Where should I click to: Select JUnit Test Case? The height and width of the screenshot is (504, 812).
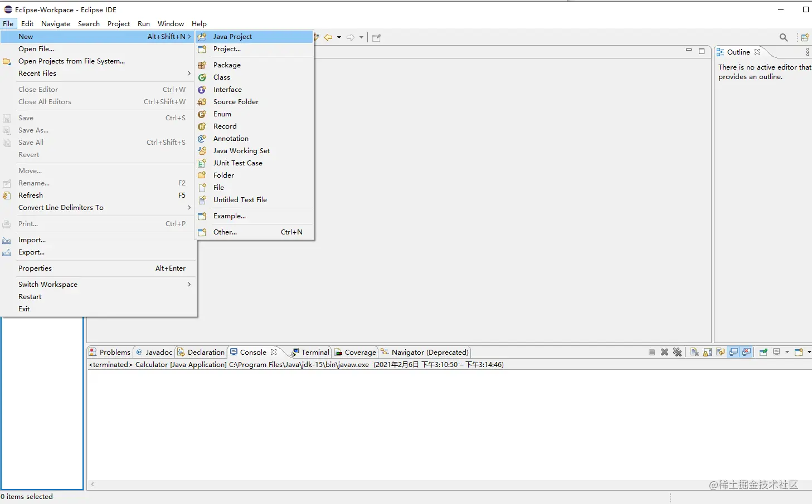tap(255, 163)
